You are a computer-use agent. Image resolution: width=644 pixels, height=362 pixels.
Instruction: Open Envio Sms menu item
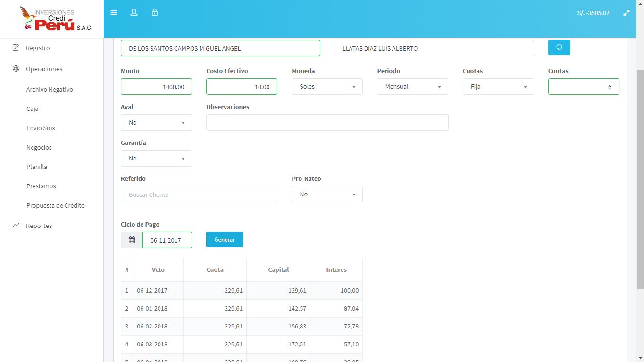coord(41,128)
